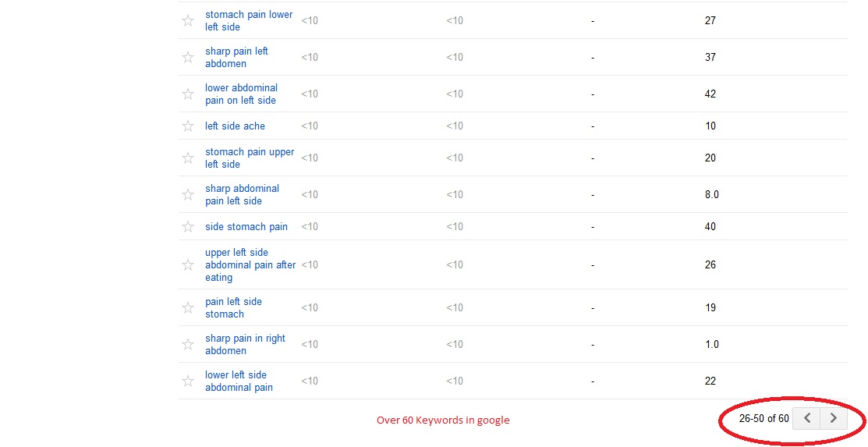
Task: Open 'side stomach pain' keyword link
Action: point(246,226)
